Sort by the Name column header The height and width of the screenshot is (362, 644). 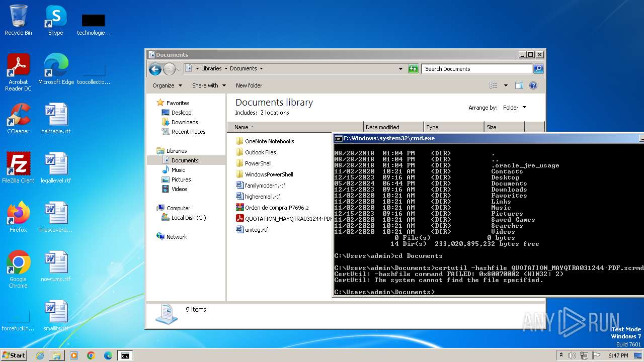click(295, 127)
